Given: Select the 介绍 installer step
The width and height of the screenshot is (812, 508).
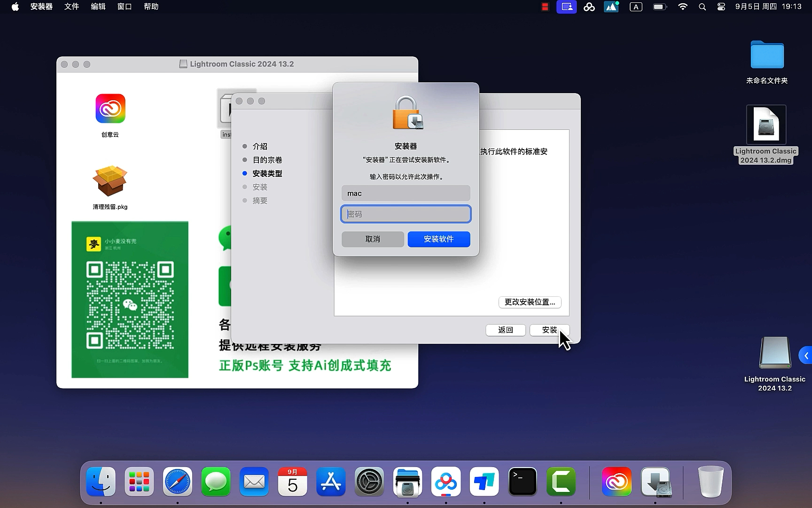Looking at the screenshot, I should (260, 146).
